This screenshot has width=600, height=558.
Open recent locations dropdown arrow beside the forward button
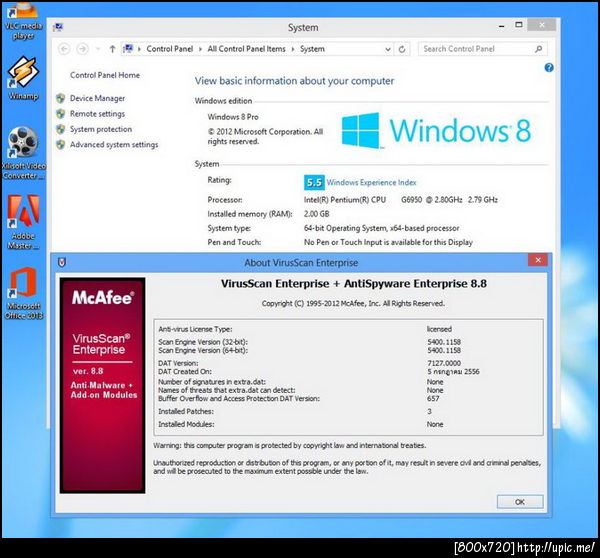click(x=98, y=49)
